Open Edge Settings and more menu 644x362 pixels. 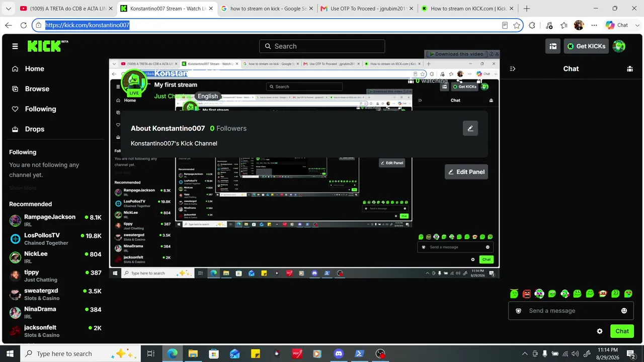(594, 25)
